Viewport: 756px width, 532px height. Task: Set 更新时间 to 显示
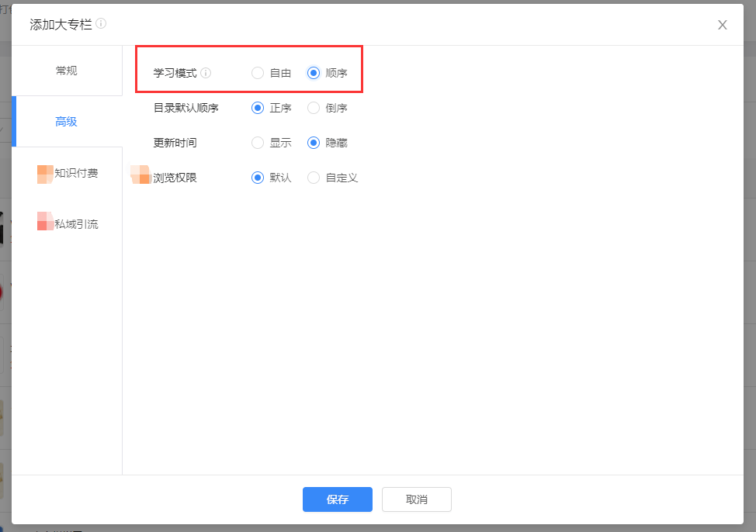258,143
